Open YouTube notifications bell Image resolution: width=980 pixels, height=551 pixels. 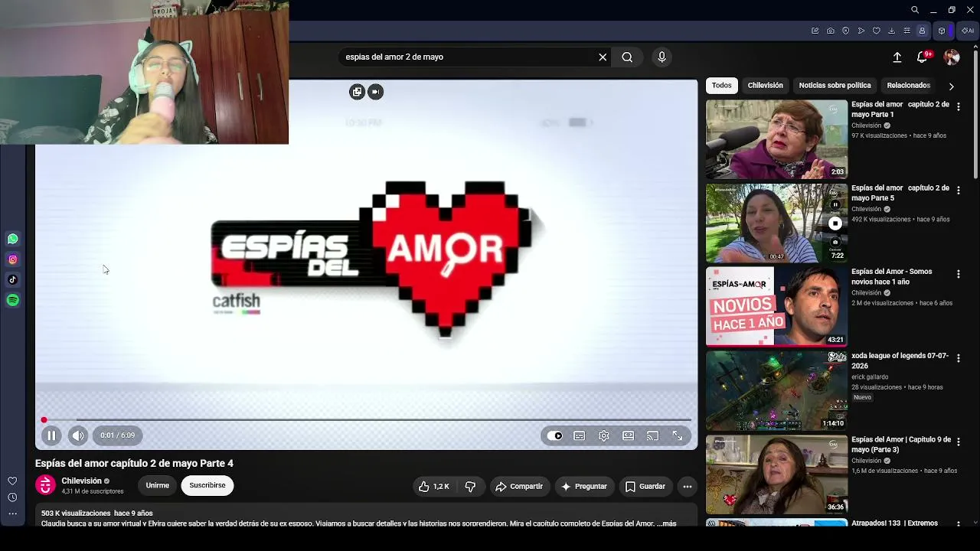pos(923,57)
